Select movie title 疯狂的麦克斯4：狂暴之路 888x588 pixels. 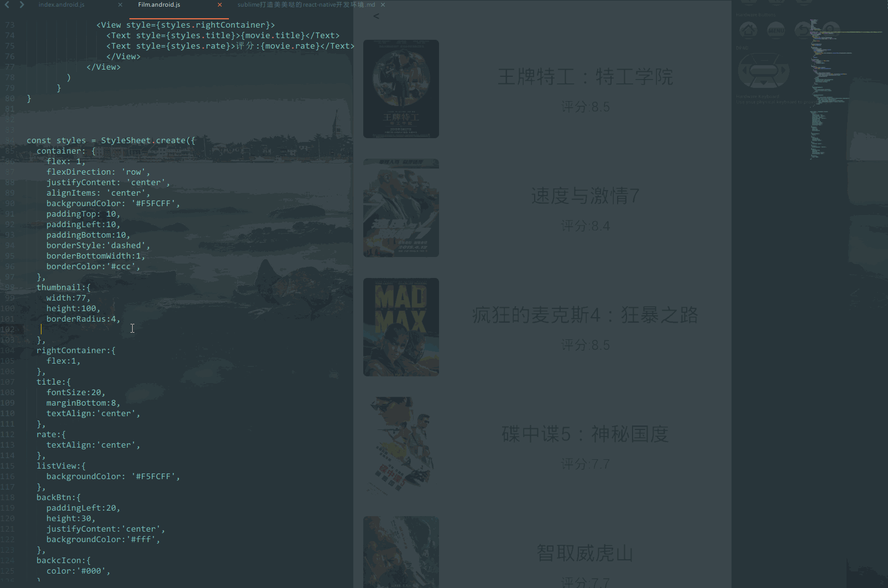586,315
